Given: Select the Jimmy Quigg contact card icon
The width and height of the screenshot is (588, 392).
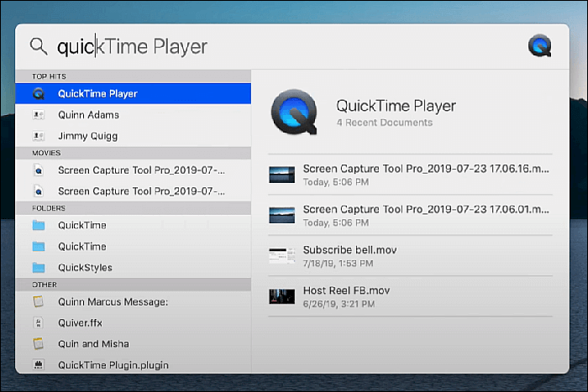Looking at the screenshot, I should 38,136.
